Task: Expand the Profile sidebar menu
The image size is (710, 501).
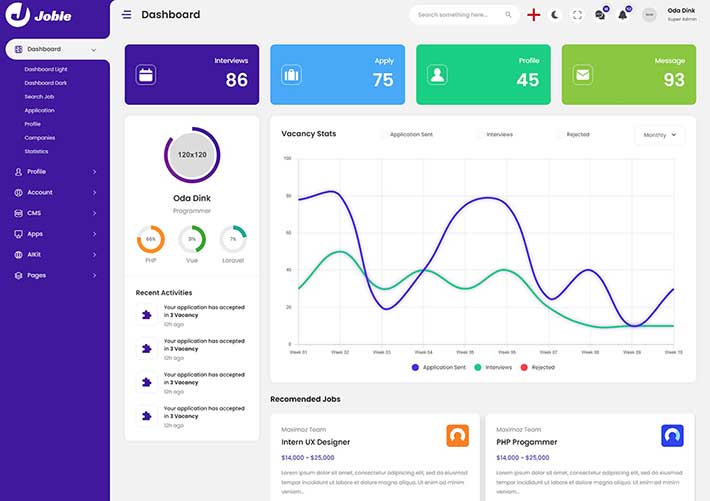Action: [55, 172]
